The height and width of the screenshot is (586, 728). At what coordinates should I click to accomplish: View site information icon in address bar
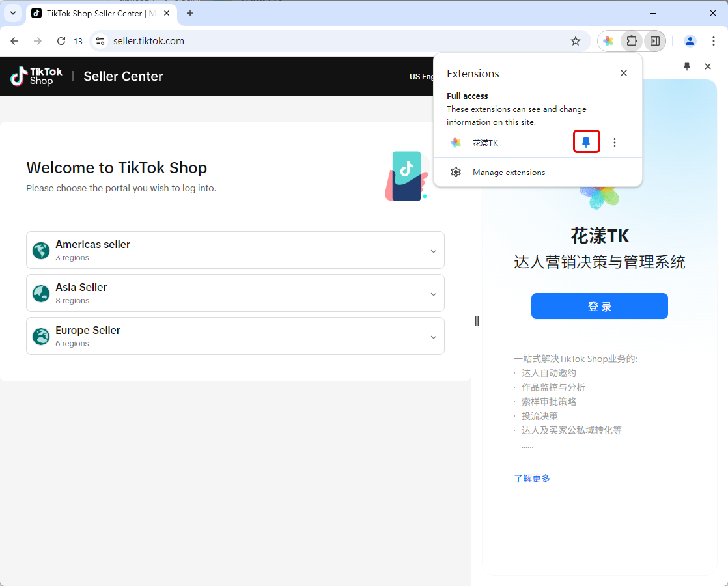pos(100,41)
